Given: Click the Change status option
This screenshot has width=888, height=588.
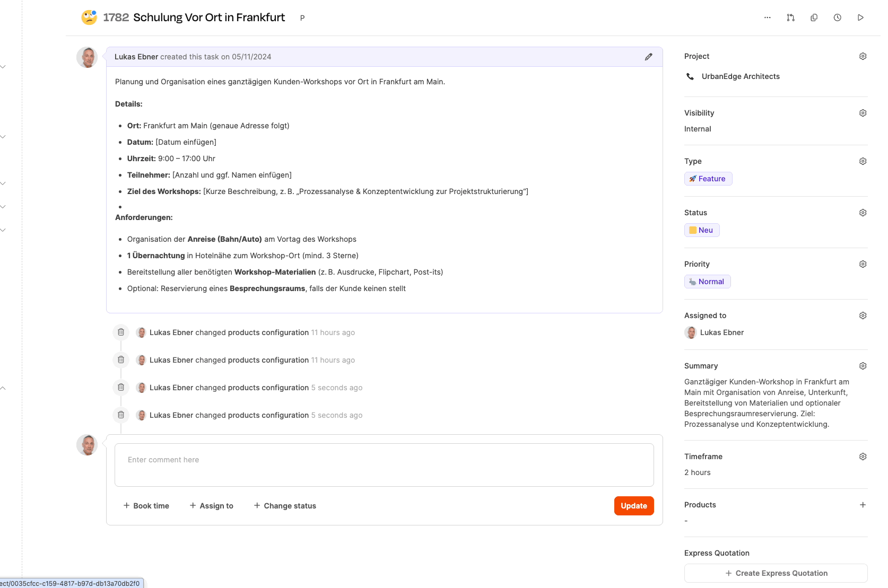Looking at the screenshot, I should (x=285, y=506).
